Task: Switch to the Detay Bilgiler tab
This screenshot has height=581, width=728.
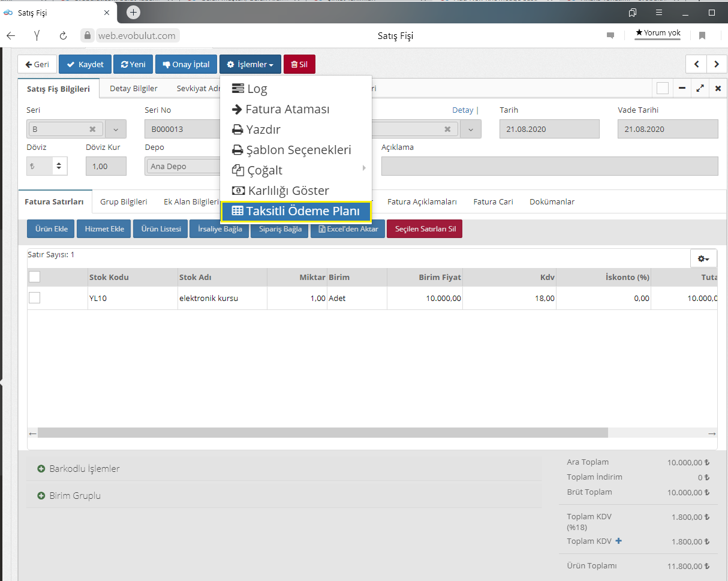Action: pos(133,88)
